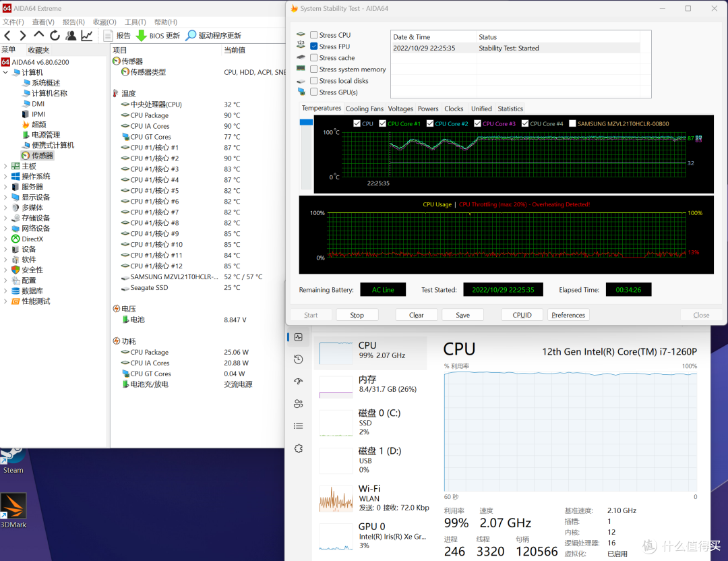
Task: Switch to Cooling Fans tab
Action: (365, 109)
